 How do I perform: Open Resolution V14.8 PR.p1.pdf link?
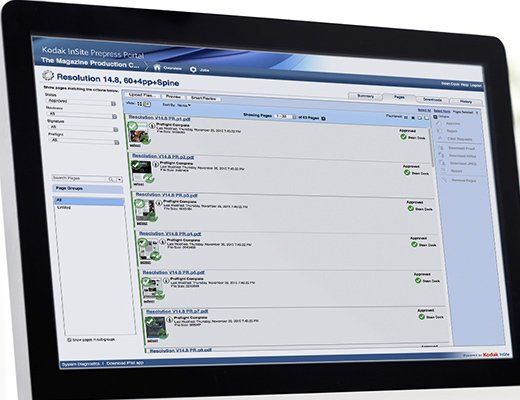tap(159, 118)
